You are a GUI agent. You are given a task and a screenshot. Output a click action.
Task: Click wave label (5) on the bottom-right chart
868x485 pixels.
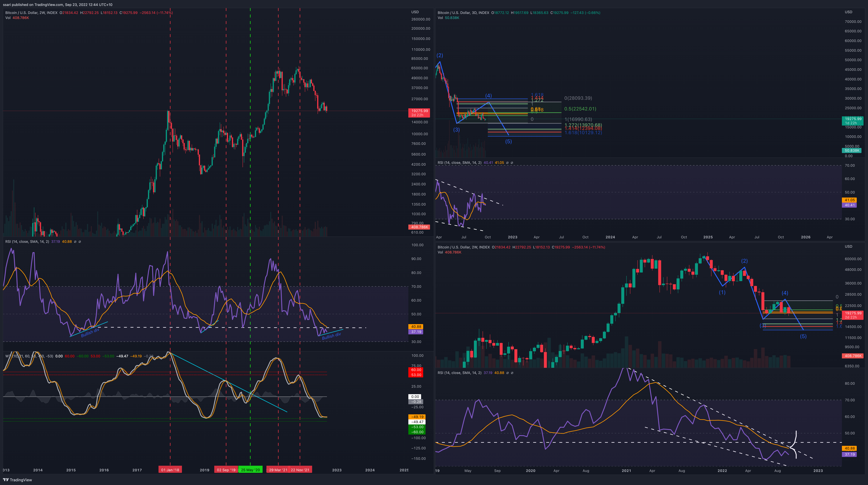pos(803,336)
